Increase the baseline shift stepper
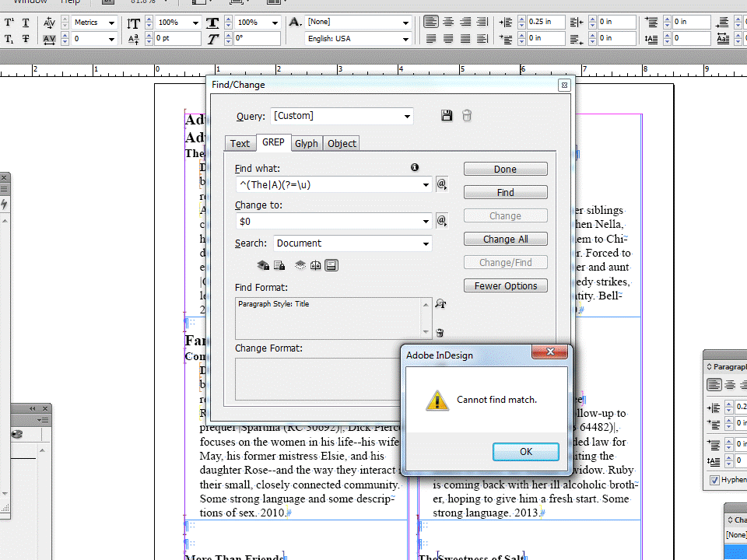The width and height of the screenshot is (747, 560). click(x=149, y=36)
